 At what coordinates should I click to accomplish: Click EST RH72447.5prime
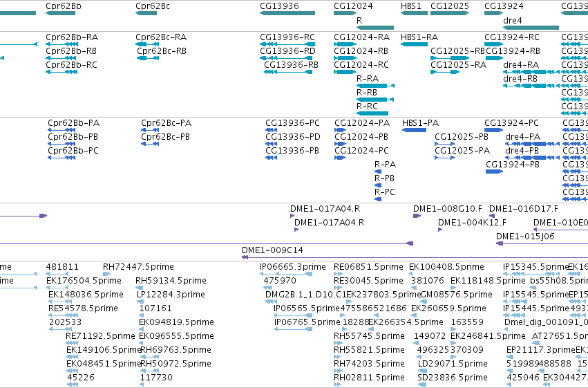(138, 267)
